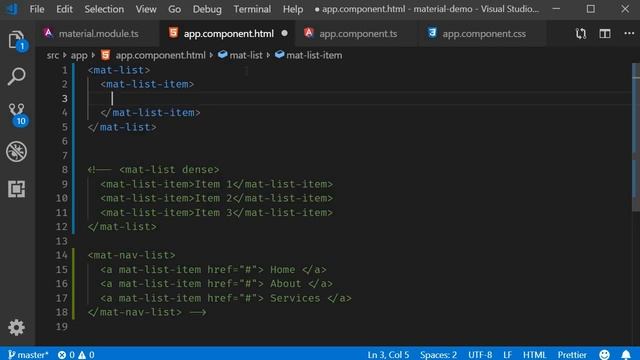
Task: Switch to app.component.css tab
Action: [x=483, y=33]
